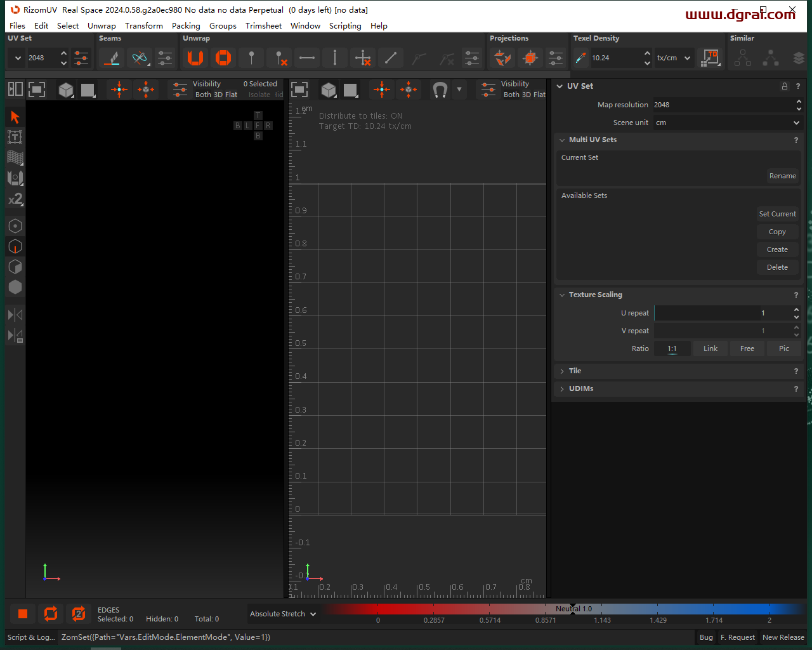Collapse the UV Set panel header

coord(560,86)
